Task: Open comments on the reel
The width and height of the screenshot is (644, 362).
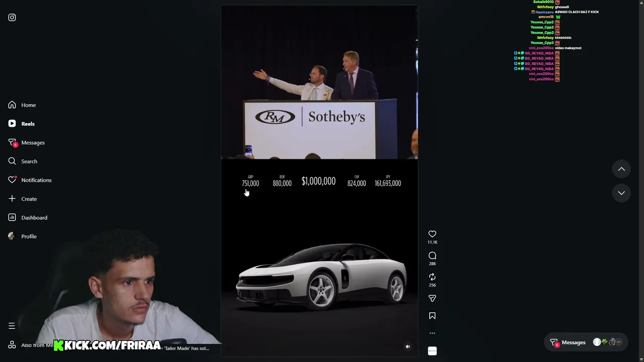Action: pyautogui.click(x=432, y=255)
